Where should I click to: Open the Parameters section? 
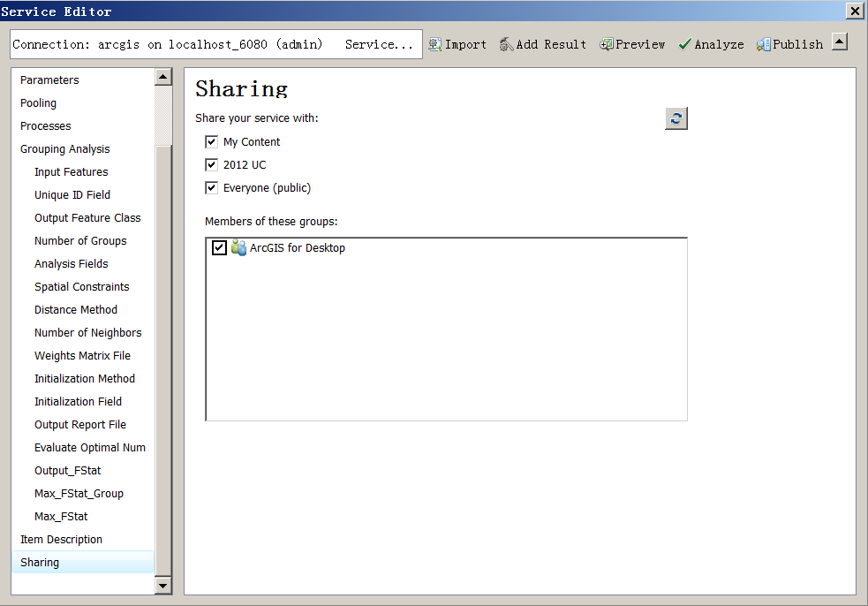point(49,80)
